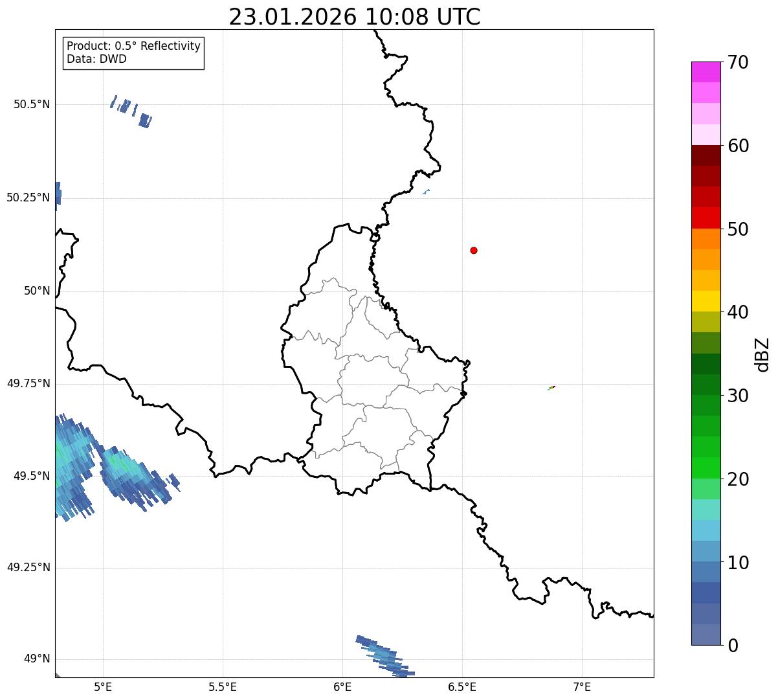Click the blue echo streak near 49°N 6.2°E
The width and height of the screenshot is (778, 700).
click(384, 655)
